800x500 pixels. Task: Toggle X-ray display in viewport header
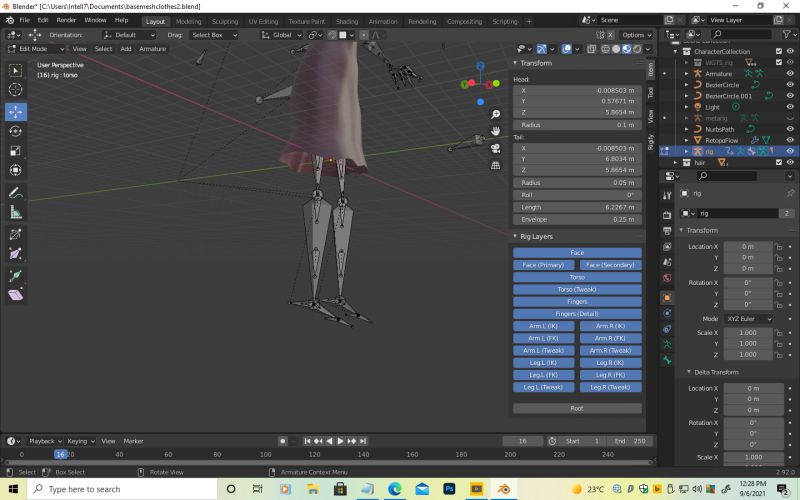point(591,49)
